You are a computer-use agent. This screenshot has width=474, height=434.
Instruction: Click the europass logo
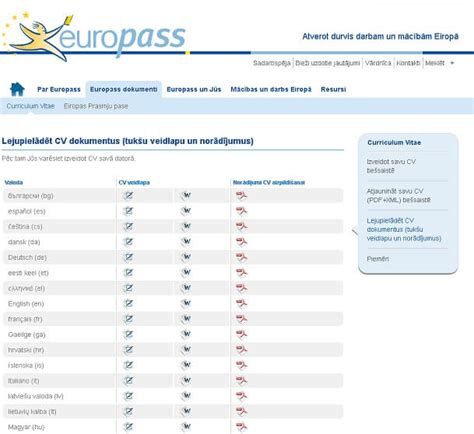(x=94, y=36)
